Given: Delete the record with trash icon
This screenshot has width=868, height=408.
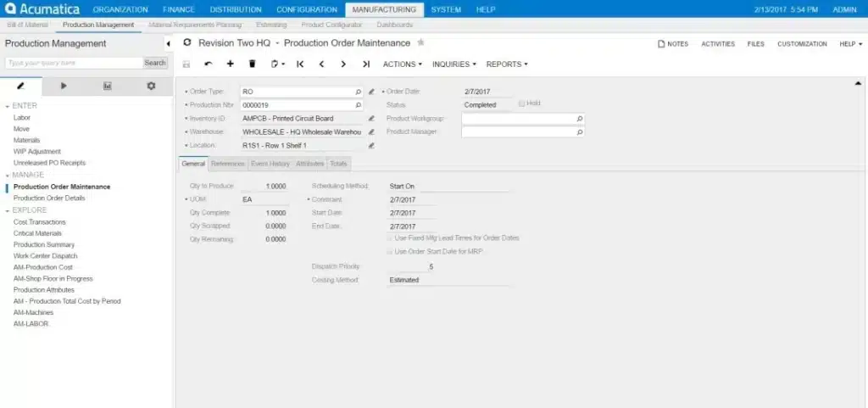Looking at the screenshot, I should point(253,64).
